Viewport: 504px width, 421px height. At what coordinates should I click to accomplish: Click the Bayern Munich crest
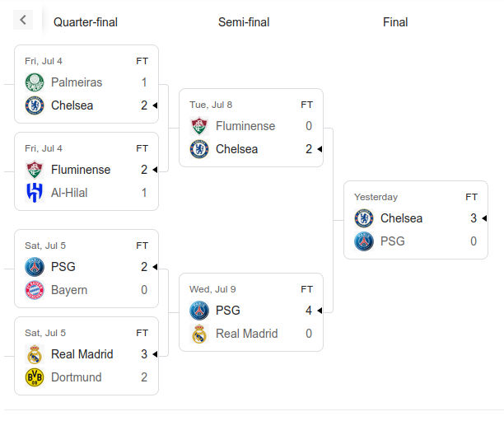(x=35, y=290)
